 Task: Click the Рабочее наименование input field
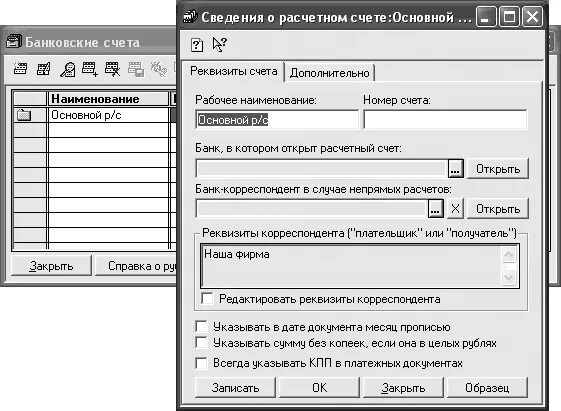[x=277, y=119]
